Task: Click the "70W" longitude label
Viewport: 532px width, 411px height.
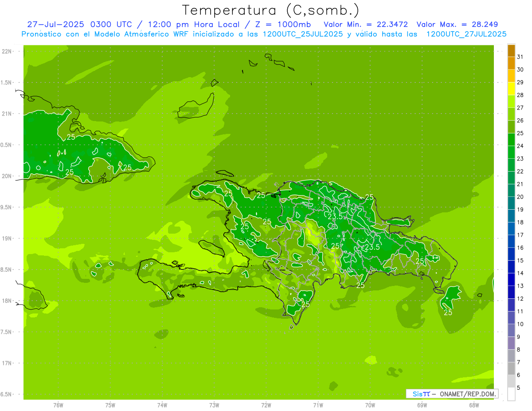Action: (370, 405)
